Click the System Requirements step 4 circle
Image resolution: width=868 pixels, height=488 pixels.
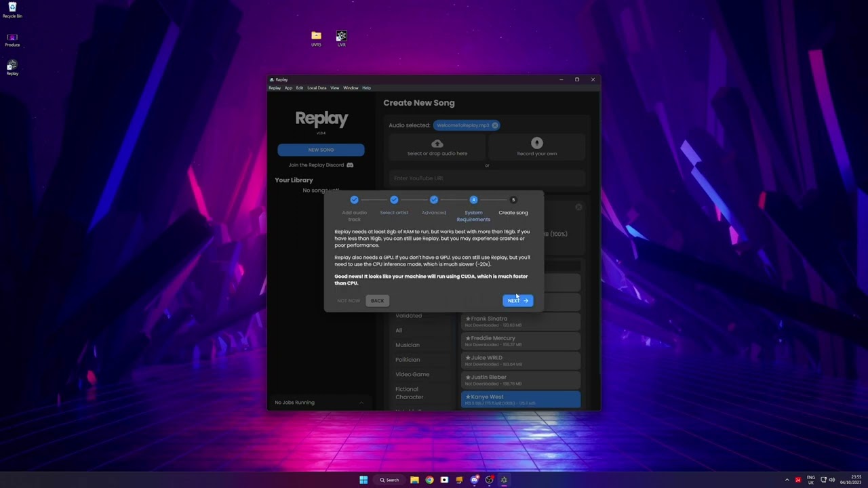[473, 200]
